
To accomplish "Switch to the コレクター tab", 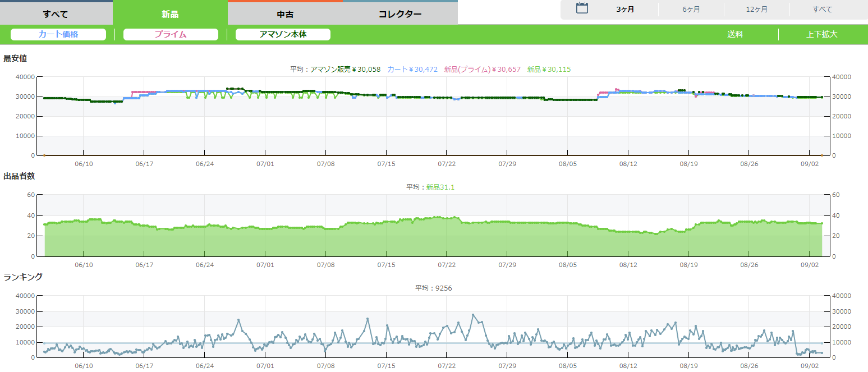I will pos(400,14).
